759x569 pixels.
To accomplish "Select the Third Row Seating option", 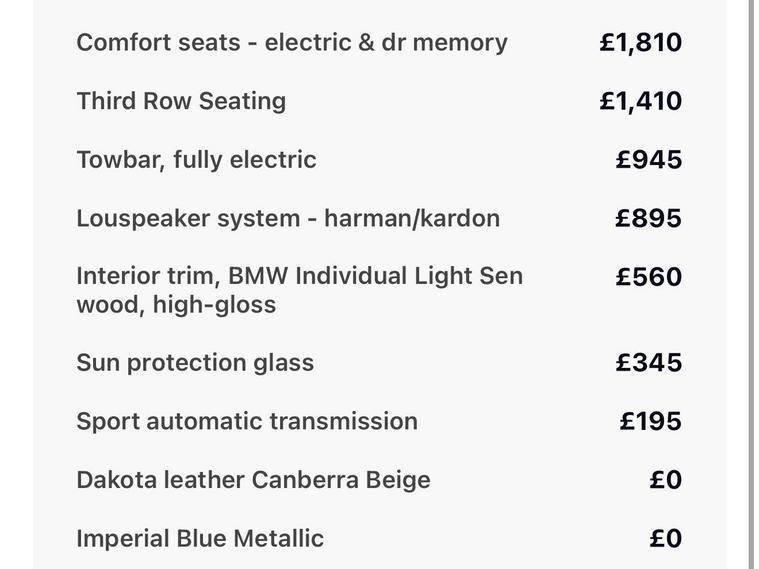I will coord(181,101).
